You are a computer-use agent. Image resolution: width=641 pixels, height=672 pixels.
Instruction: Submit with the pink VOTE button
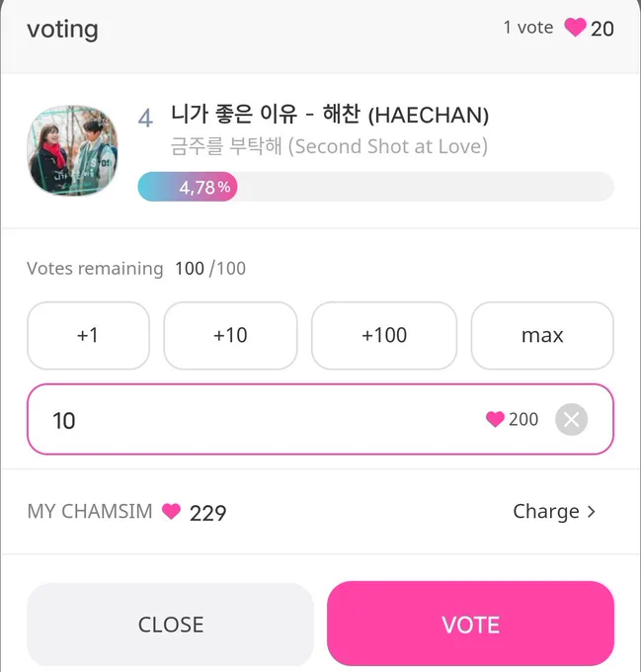470,624
